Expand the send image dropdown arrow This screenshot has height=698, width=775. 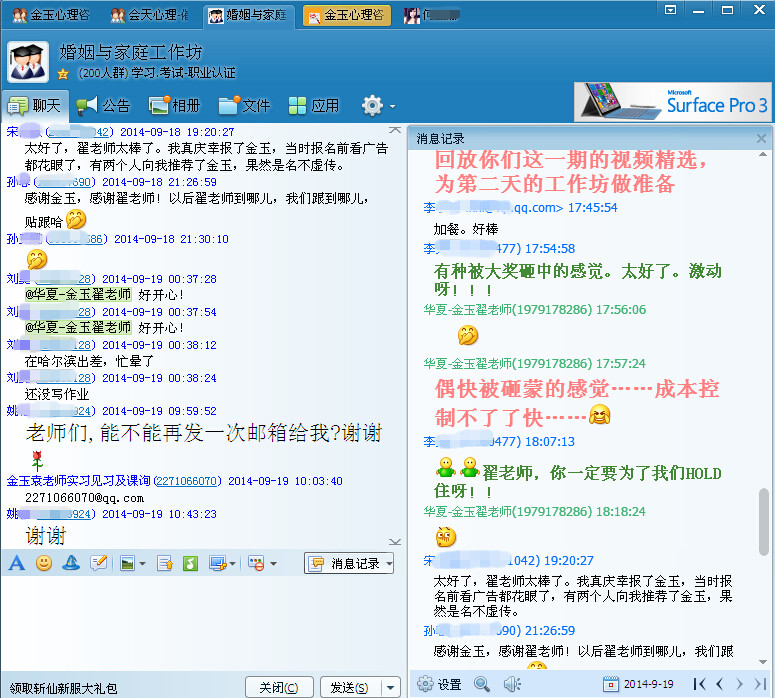pyautogui.click(x=143, y=564)
